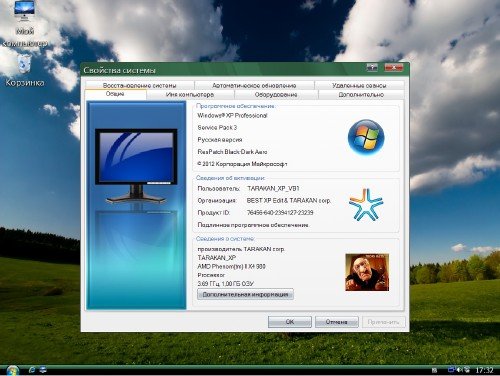Click the AMD Phenom(tm) II X4 980 line
The height and width of the screenshot is (376, 500).
click(232, 266)
